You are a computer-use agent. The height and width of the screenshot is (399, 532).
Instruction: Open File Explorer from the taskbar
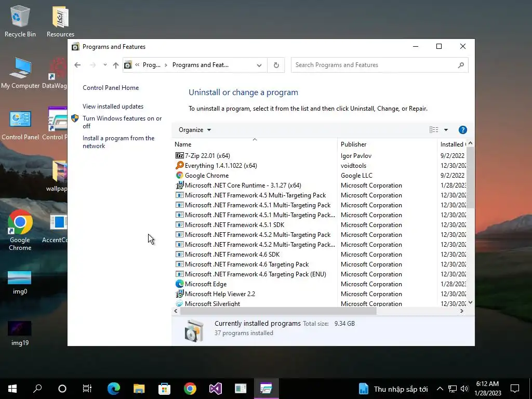(x=139, y=389)
